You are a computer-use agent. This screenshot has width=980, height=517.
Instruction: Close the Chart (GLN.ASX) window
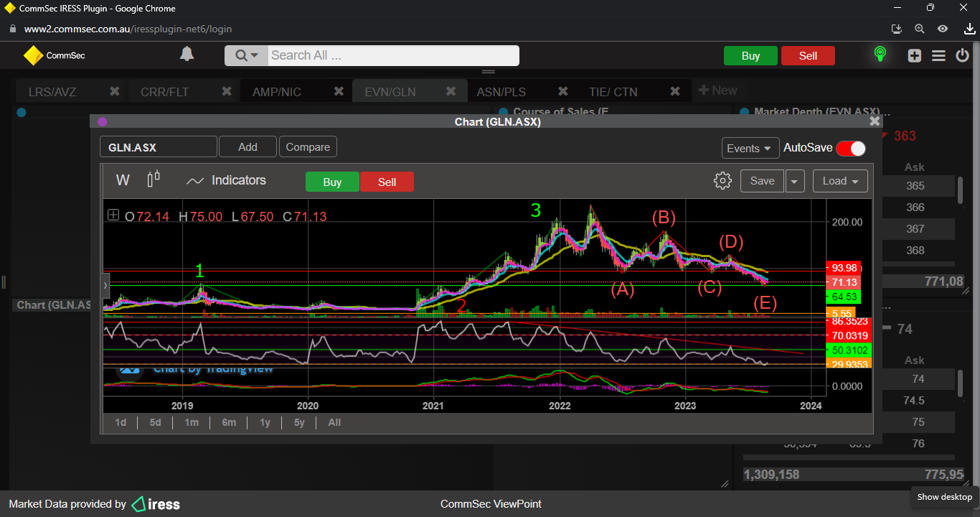(875, 121)
